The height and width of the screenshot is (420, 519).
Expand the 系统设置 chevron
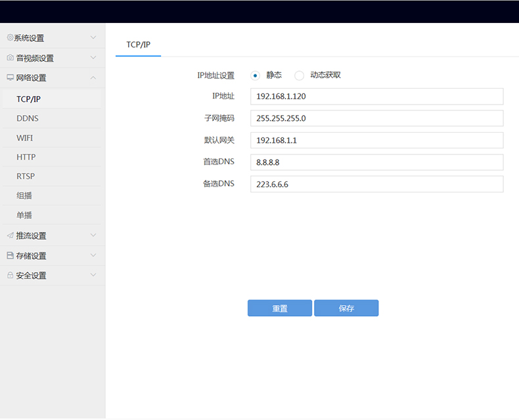[x=93, y=37]
